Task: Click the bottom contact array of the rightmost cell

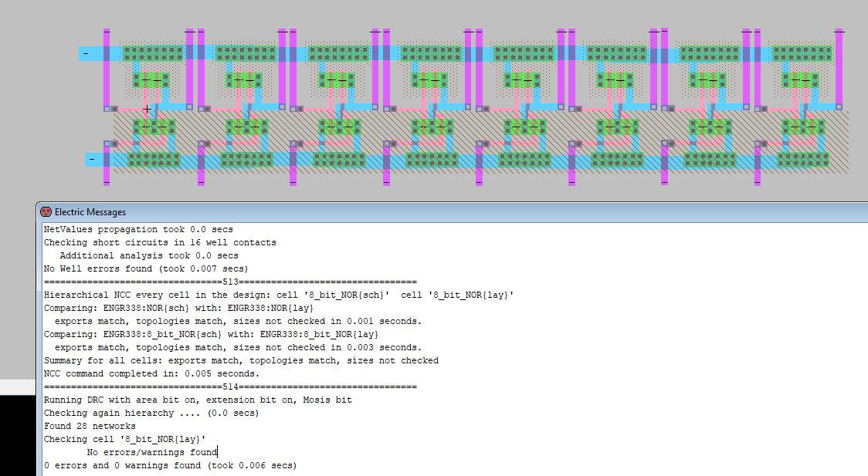Action: click(803, 160)
